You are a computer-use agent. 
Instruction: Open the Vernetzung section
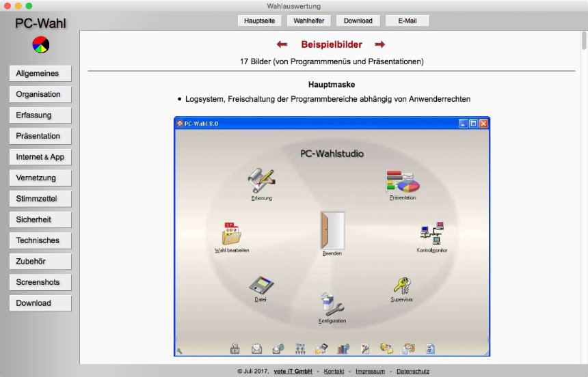40,178
